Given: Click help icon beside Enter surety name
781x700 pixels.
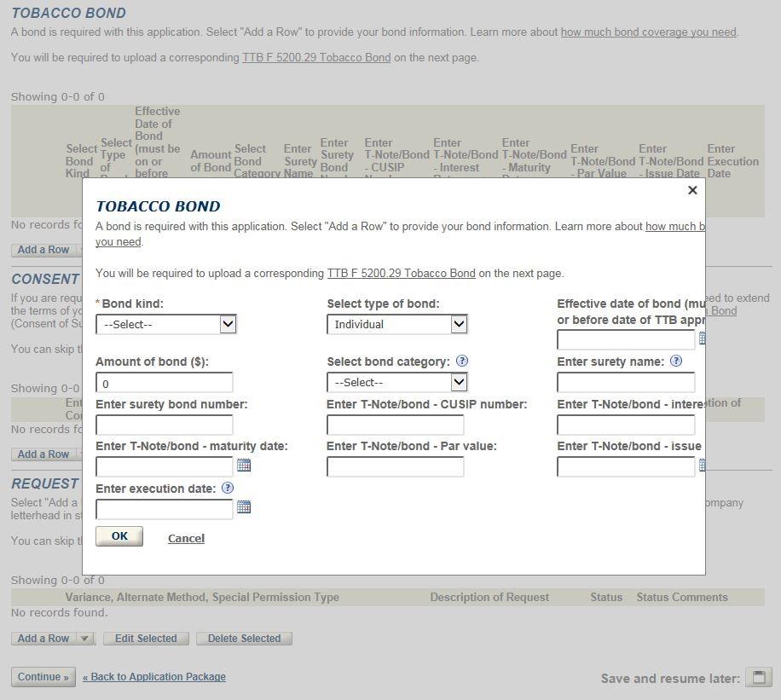Looking at the screenshot, I should 676,362.
